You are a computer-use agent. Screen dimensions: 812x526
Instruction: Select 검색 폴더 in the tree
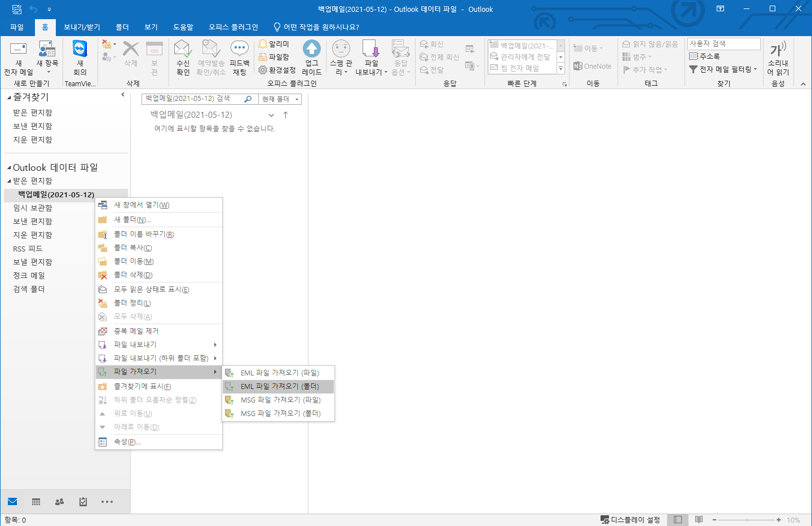click(x=29, y=289)
